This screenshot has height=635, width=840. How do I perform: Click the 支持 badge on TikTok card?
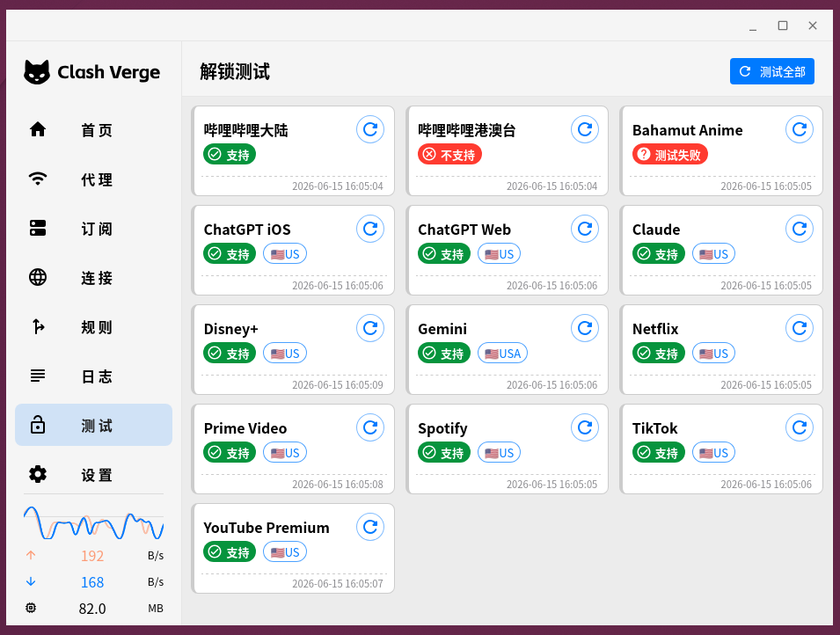point(659,453)
